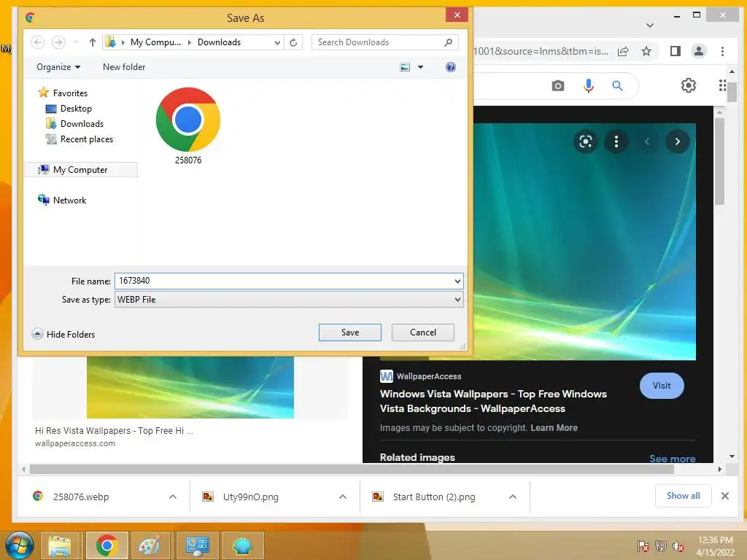Open the Organize menu
Viewport: 747px width, 560px height.
[x=58, y=67]
